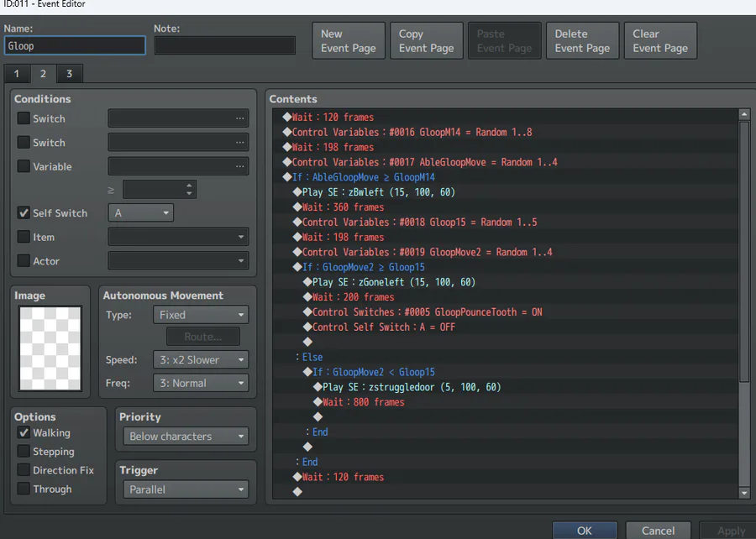Select 'If : AbleGloopMove ≥ GloopM14' line
Screen dimensions: 756x539
[505, 177]
